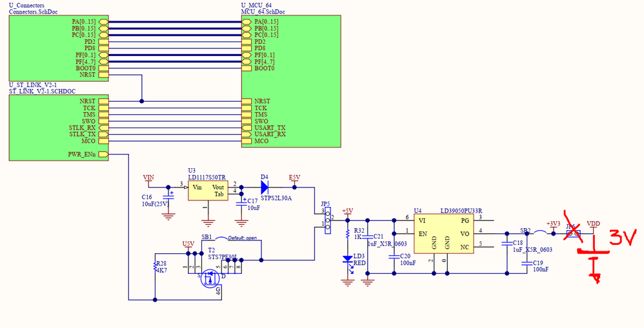Select the U4 LD39050PU33R regulator block
The width and height of the screenshot is (644, 328).
tap(444, 234)
